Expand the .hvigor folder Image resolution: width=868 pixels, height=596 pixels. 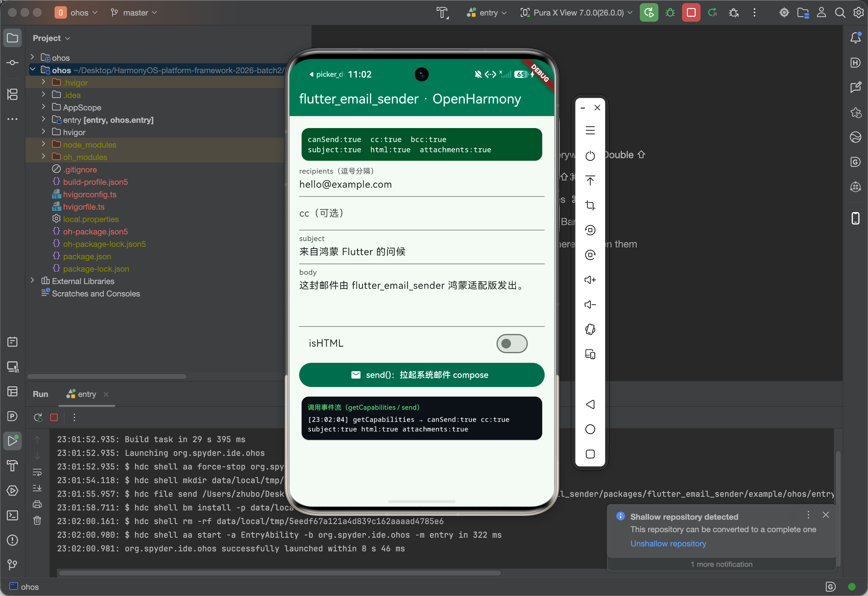[43, 82]
